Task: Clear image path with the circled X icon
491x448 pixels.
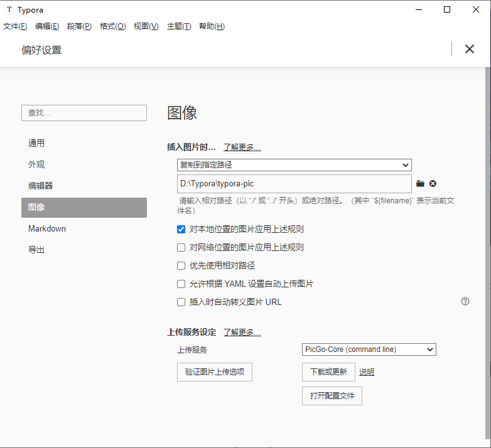Action: (433, 184)
